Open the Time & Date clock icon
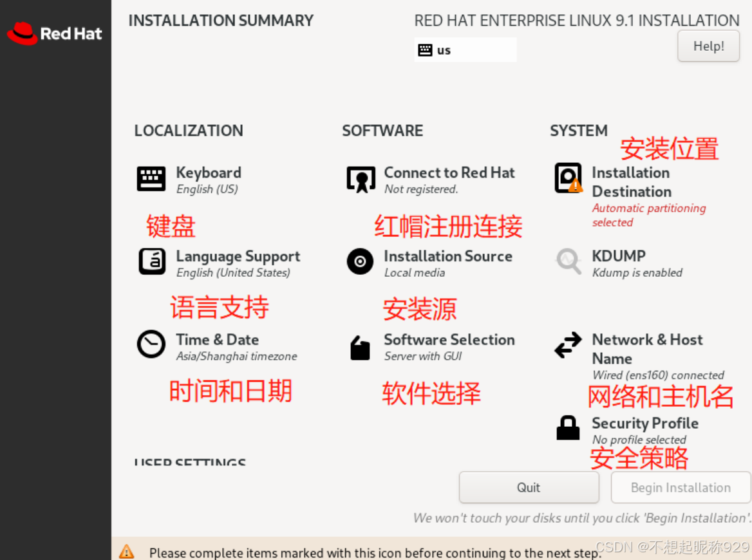The image size is (752, 560). coord(151,344)
